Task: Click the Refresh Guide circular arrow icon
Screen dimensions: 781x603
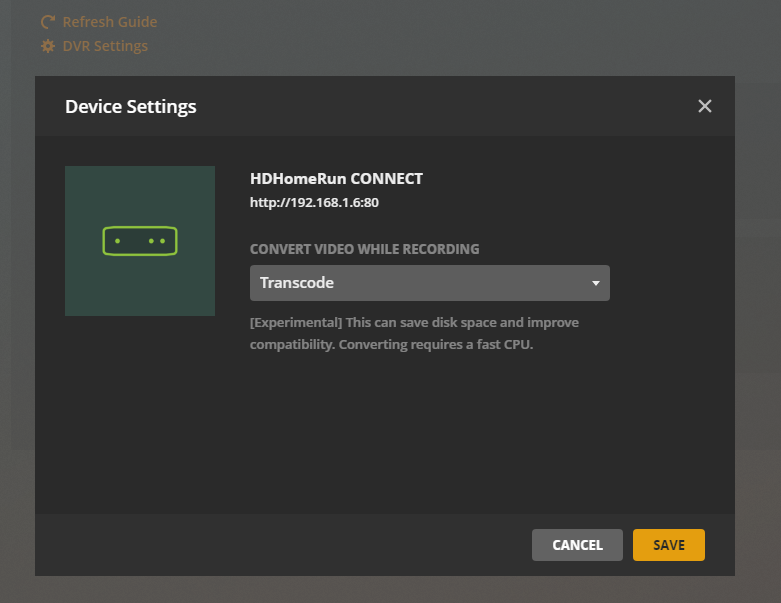Action: (48, 22)
